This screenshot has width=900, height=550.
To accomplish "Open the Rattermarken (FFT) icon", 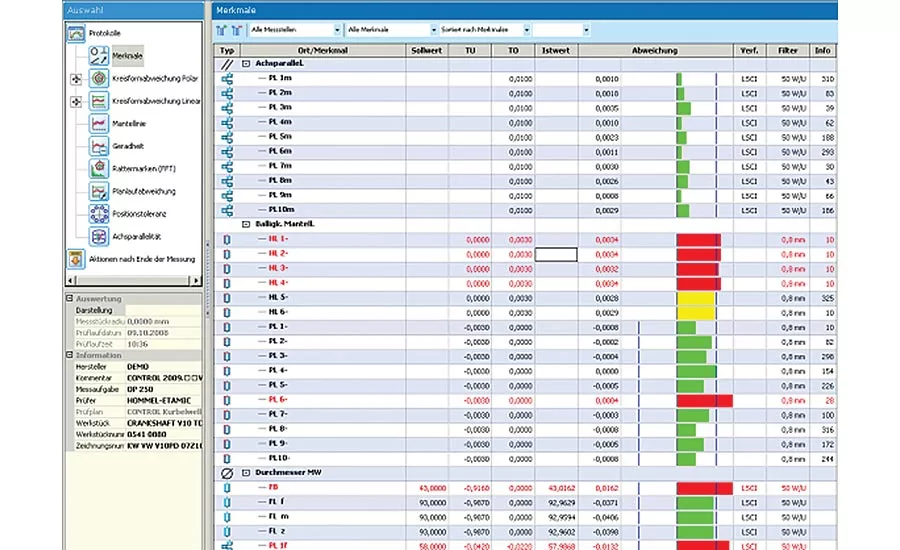I will point(99,169).
